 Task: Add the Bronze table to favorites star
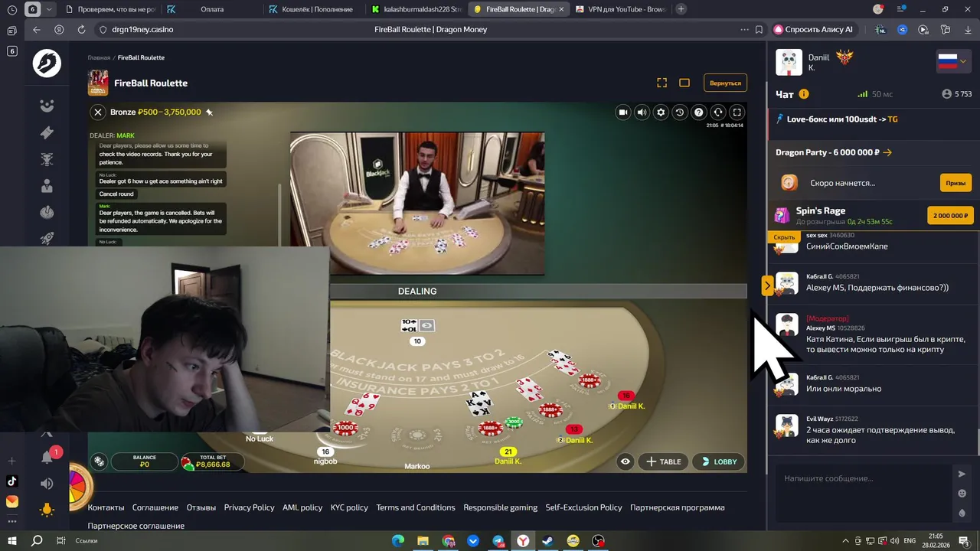[209, 112]
